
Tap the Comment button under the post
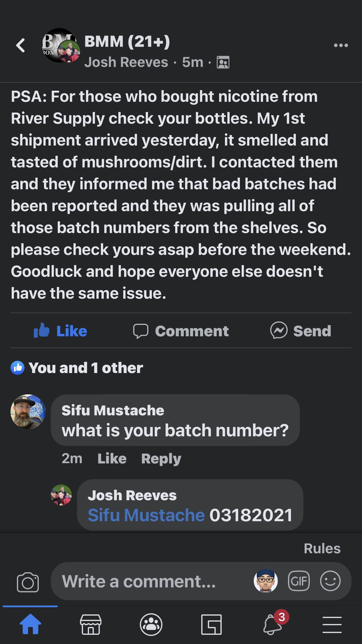[181, 331]
